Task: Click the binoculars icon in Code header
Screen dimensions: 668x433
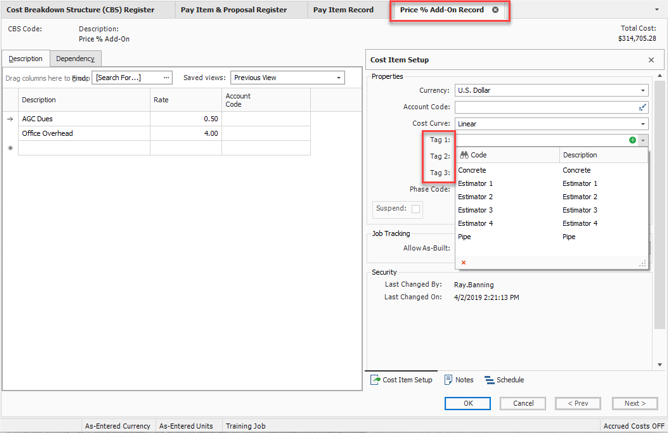Action: (x=464, y=155)
